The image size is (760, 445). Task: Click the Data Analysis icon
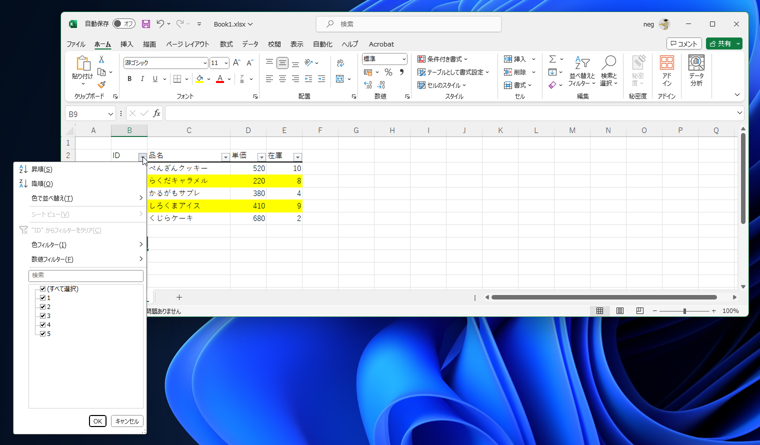[x=697, y=63]
